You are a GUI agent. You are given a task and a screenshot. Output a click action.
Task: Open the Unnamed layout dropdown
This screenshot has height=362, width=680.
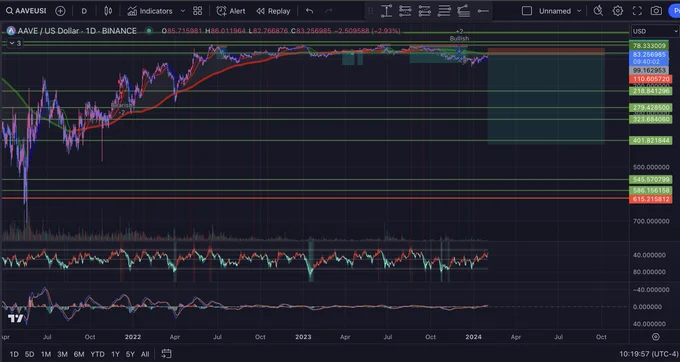point(559,11)
